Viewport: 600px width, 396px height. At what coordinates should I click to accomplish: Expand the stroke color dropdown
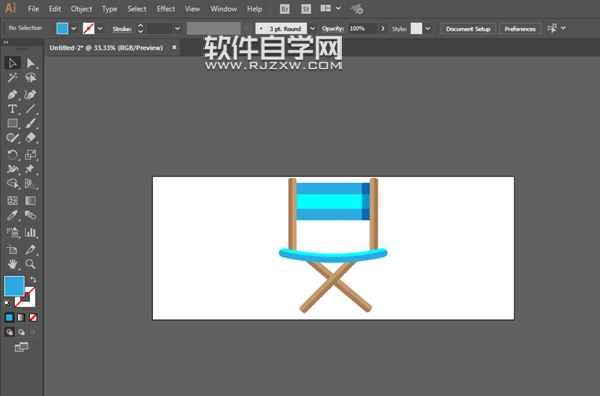pos(100,28)
